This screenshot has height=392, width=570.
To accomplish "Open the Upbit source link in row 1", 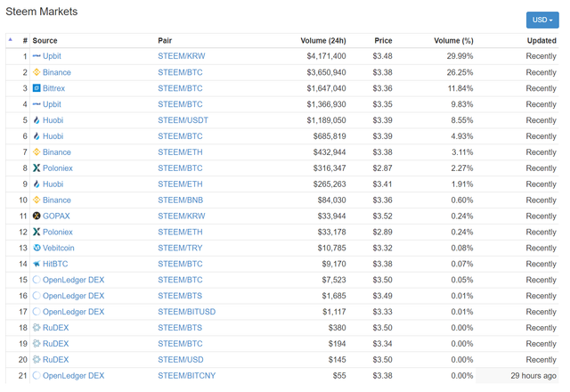I will (52, 56).
